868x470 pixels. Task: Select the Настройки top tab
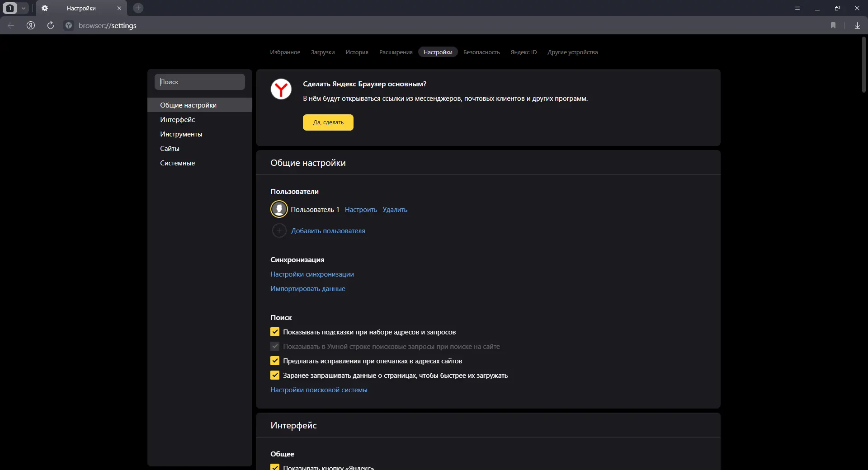(x=438, y=52)
